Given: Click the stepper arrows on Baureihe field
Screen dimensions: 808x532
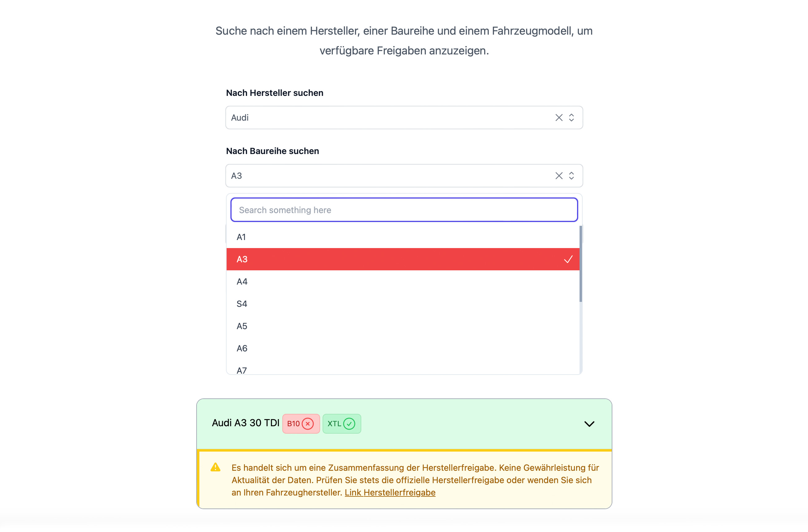Looking at the screenshot, I should pyautogui.click(x=571, y=175).
